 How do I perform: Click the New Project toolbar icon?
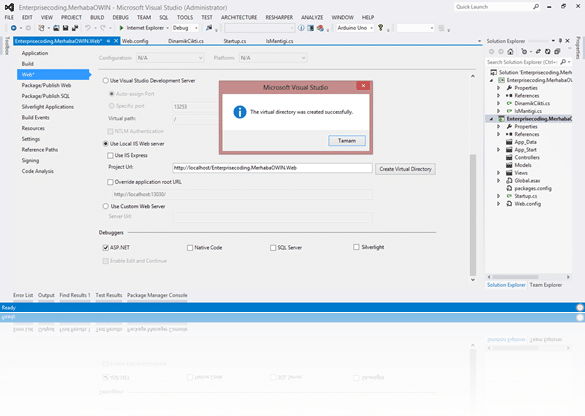pyautogui.click(x=41, y=28)
